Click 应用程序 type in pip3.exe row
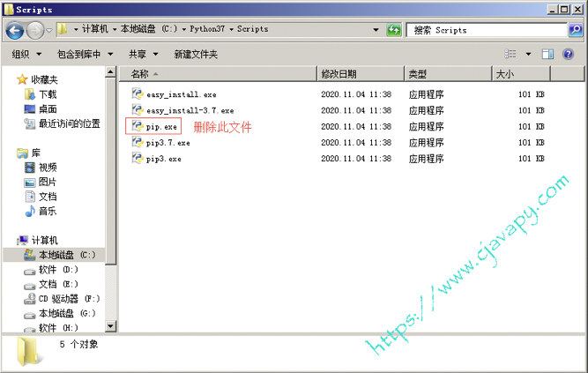 pyautogui.click(x=426, y=159)
